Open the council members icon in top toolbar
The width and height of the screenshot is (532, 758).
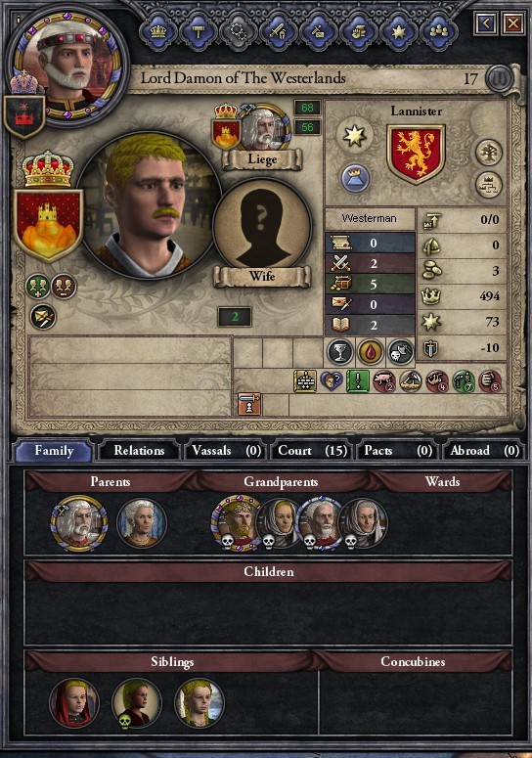(x=438, y=32)
